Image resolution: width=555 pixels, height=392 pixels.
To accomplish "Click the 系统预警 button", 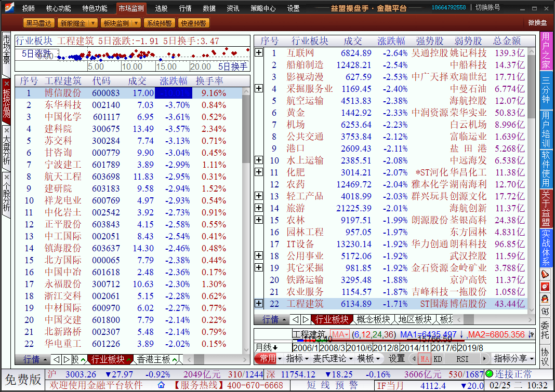I will pos(159,23).
